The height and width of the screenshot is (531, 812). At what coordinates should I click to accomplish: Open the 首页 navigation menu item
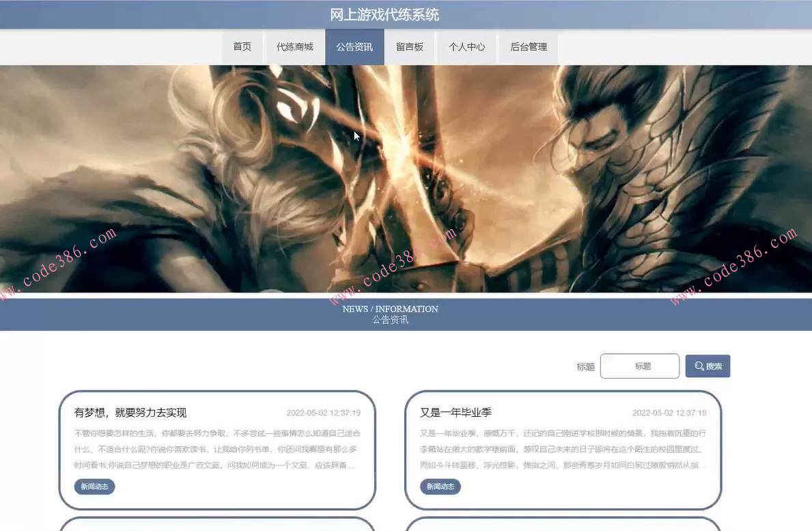pyautogui.click(x=242, y=46)
